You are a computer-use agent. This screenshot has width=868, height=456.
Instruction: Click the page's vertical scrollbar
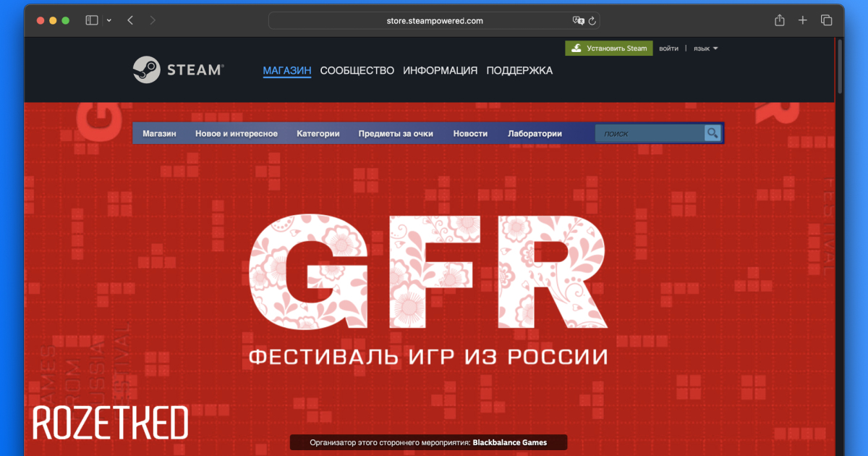point(840,65)
